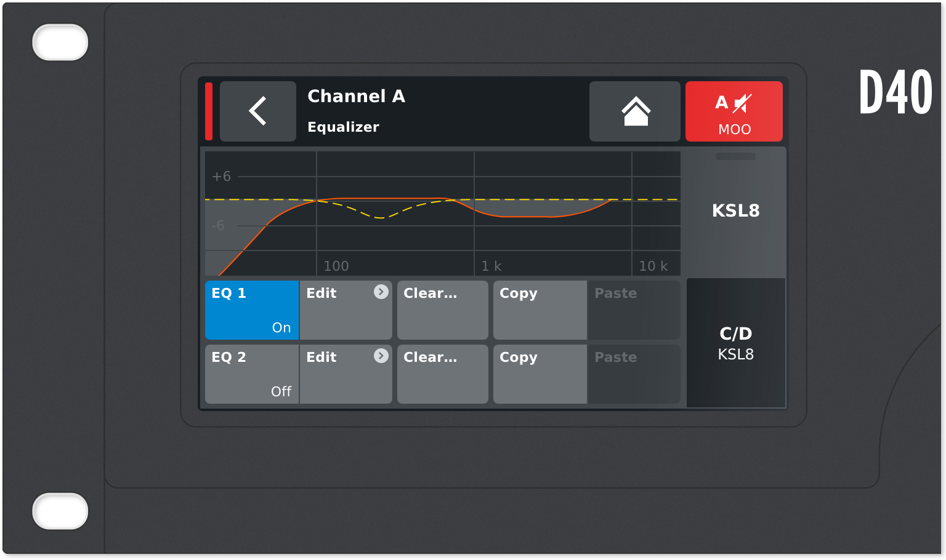946x560 pixels.
Task: Open Edit for EQ 1
Action: coord(346,310)
